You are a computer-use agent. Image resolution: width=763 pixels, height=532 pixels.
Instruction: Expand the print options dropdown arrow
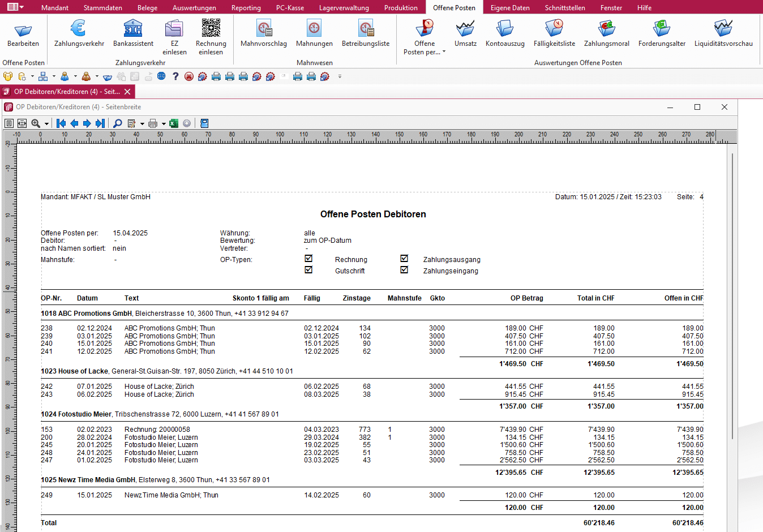click(164, 124)
